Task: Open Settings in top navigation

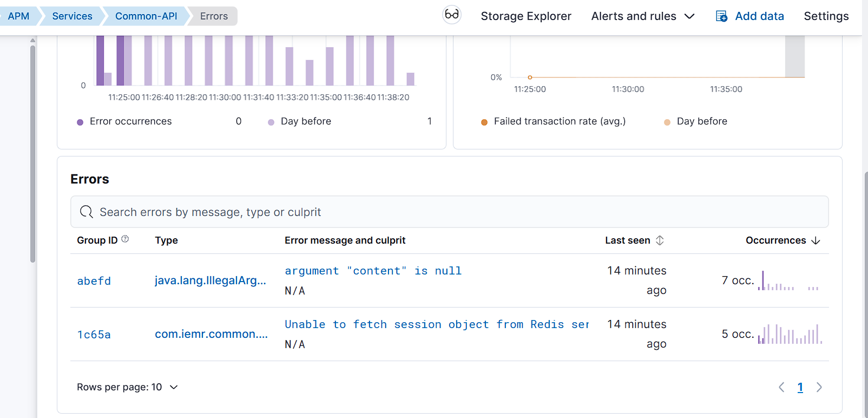Action: click(826, 16)
